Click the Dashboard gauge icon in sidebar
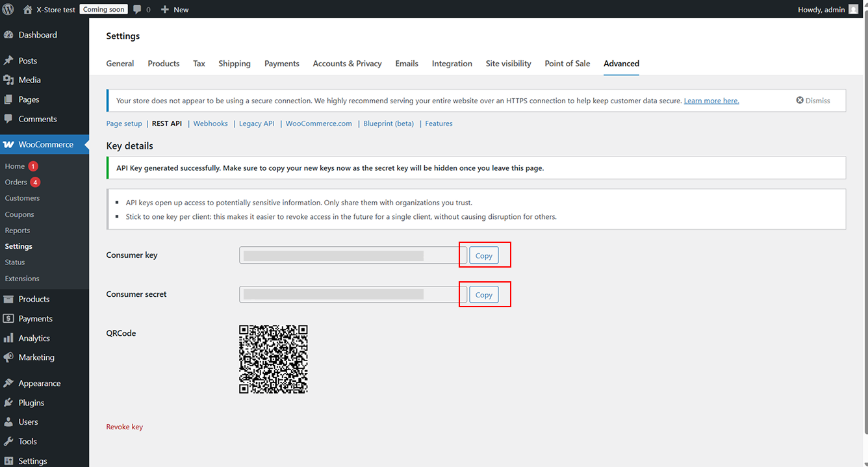 tap(8, 35)
